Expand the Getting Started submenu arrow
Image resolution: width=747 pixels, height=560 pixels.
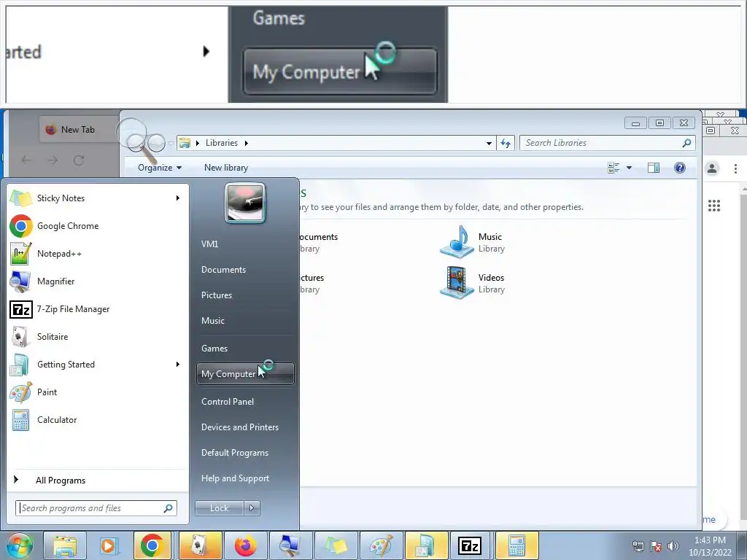[178, 365]
